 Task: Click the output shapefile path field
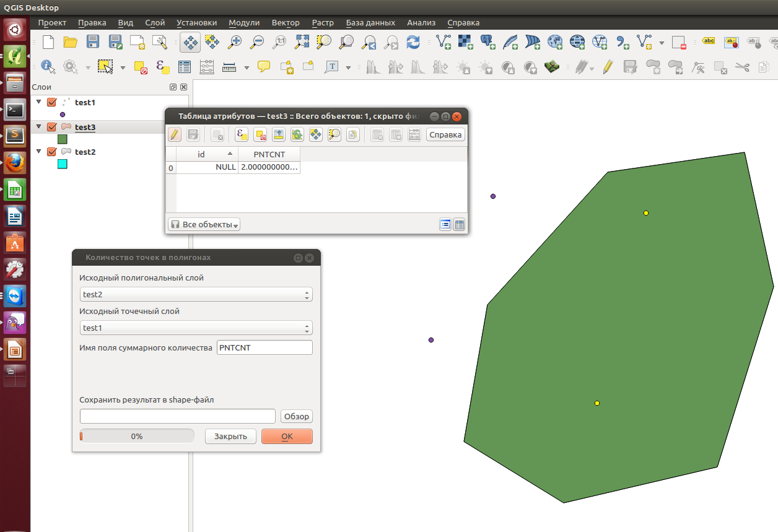point(178,416)
